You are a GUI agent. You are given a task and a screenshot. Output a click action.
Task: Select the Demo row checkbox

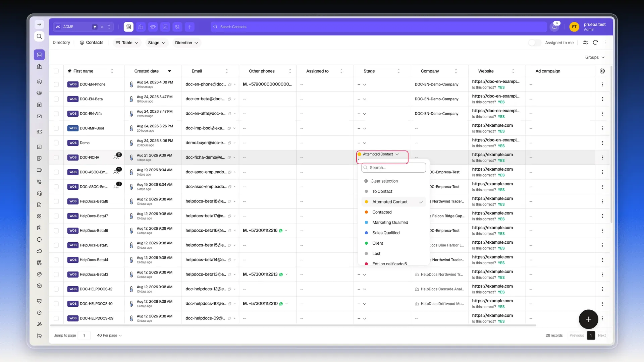click(x=56, y=143)
